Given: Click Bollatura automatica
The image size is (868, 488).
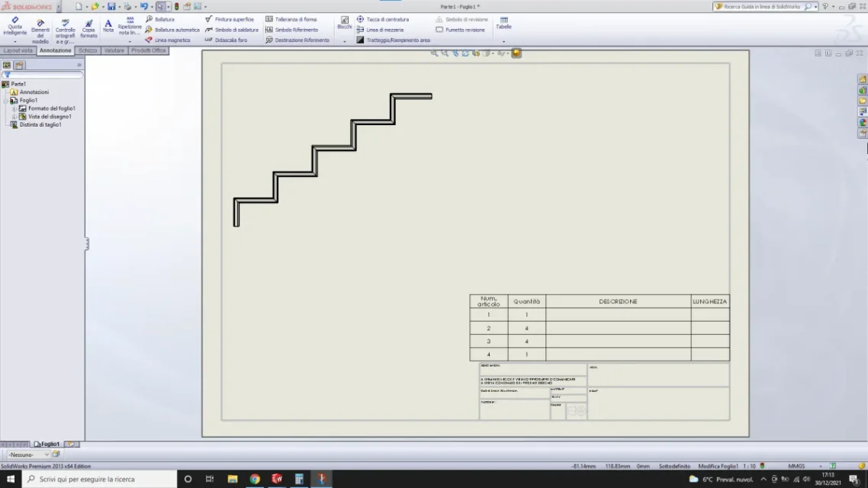Looking at the screenshot, I should point(172,30).
